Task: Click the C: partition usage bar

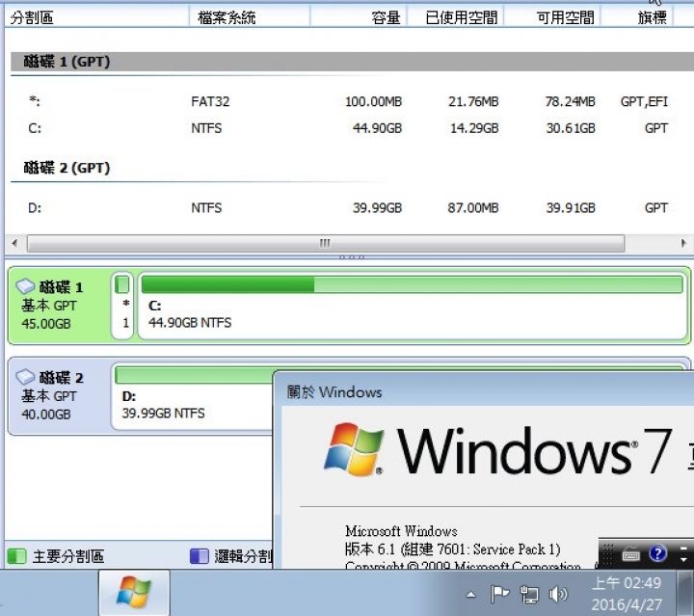Action: click(x=413, y=284)
